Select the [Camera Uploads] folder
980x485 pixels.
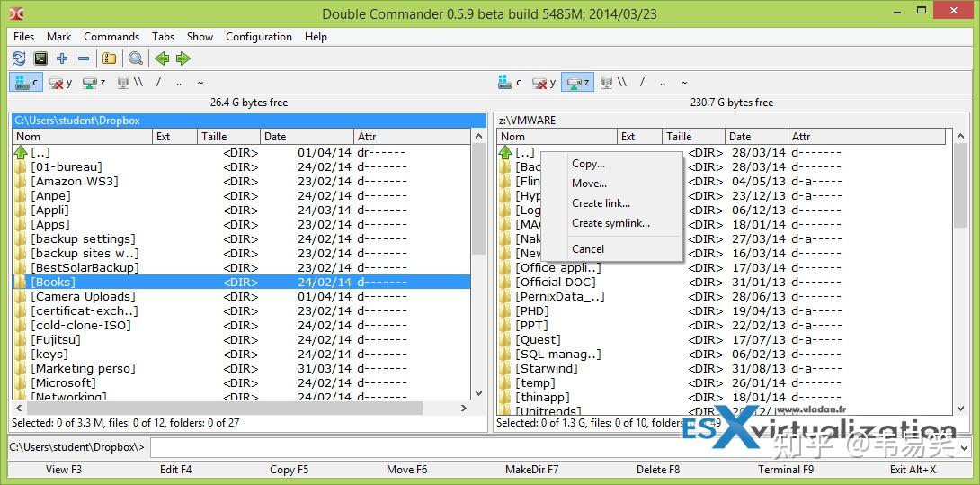pyautogui.click(x=241, y=297)
